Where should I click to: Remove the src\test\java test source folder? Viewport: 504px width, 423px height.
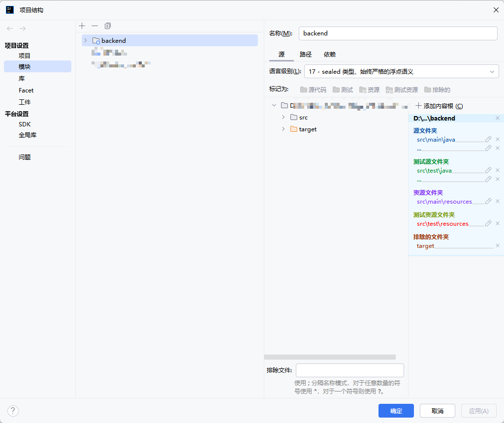[x=498, y=170]
